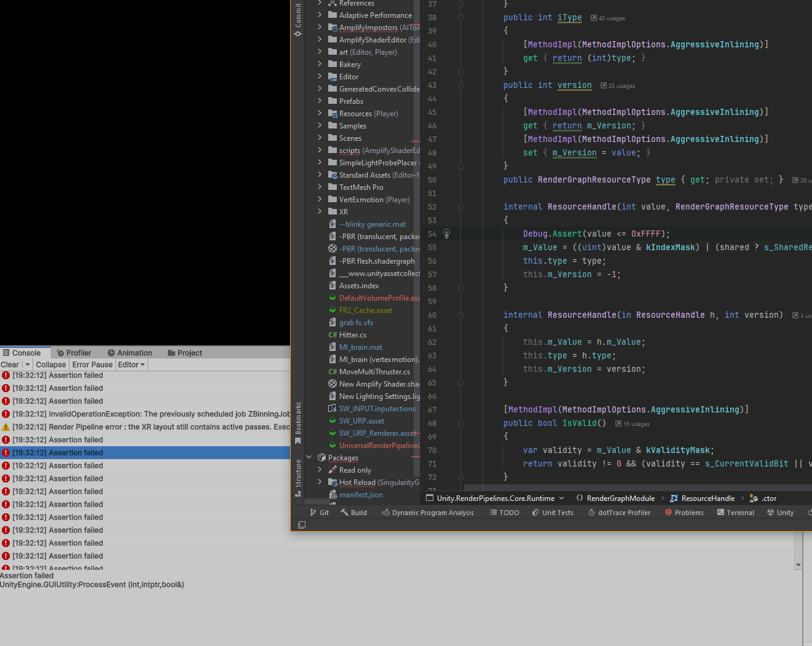This screenshot has width=812, height=646.
Task: Click the error icon on first Assertion failed entry
Action: 6,375
